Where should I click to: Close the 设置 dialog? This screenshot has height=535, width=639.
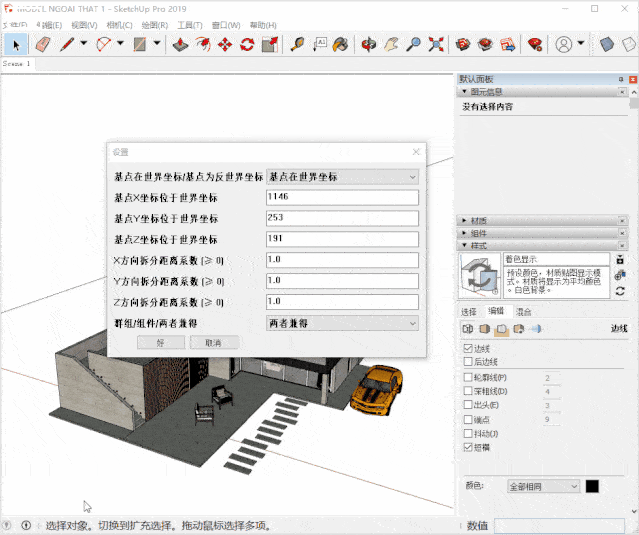pos(416,152)
